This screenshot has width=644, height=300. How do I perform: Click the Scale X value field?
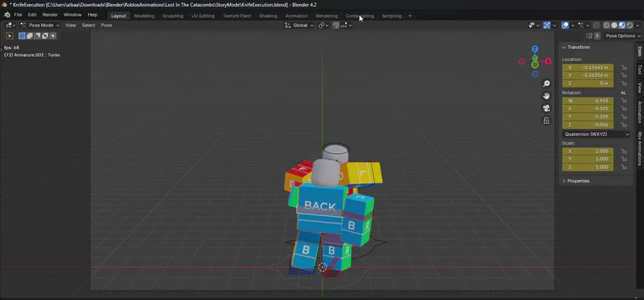pos(587,151)
